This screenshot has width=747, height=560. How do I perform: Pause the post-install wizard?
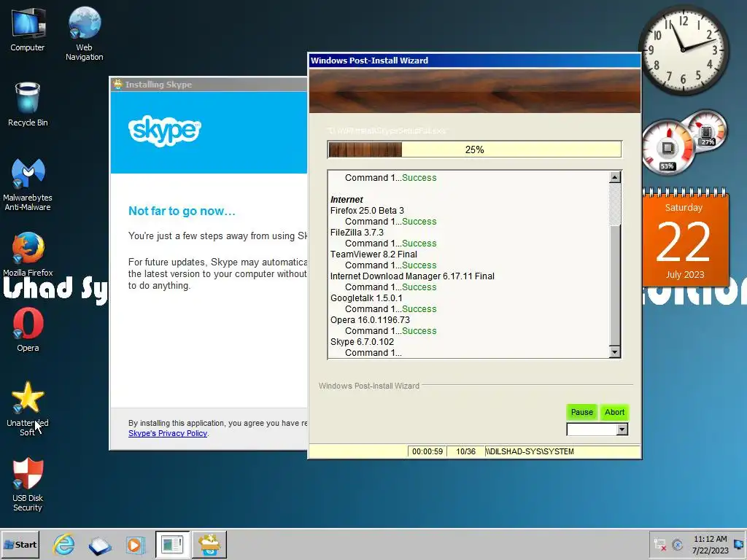tap(581, 412)
